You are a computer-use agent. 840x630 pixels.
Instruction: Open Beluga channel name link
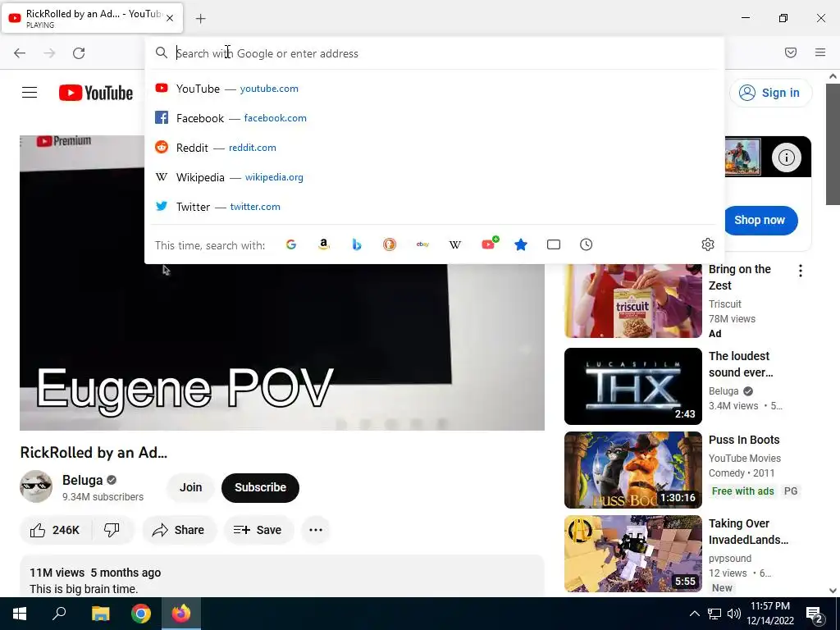(x=83, y=480)
